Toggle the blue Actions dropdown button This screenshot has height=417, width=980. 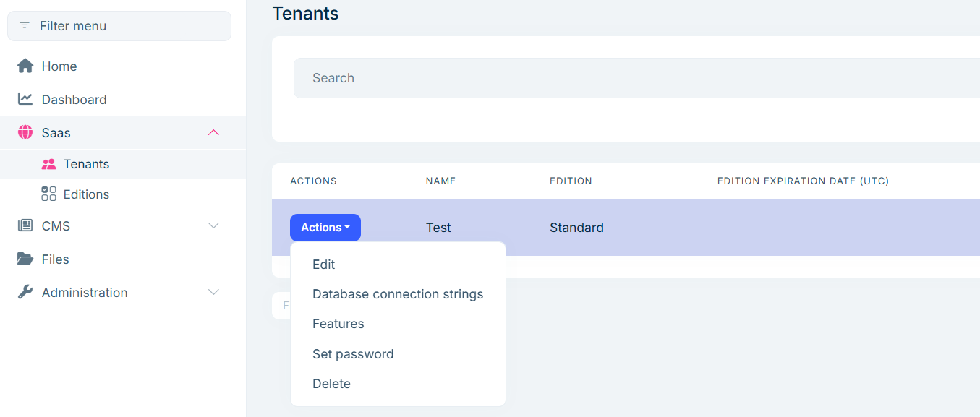point(325,228)
